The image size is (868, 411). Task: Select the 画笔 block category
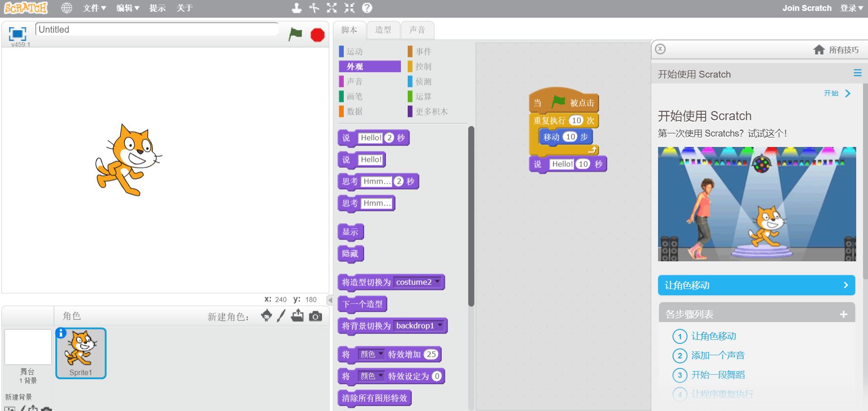tap(370, 96)
